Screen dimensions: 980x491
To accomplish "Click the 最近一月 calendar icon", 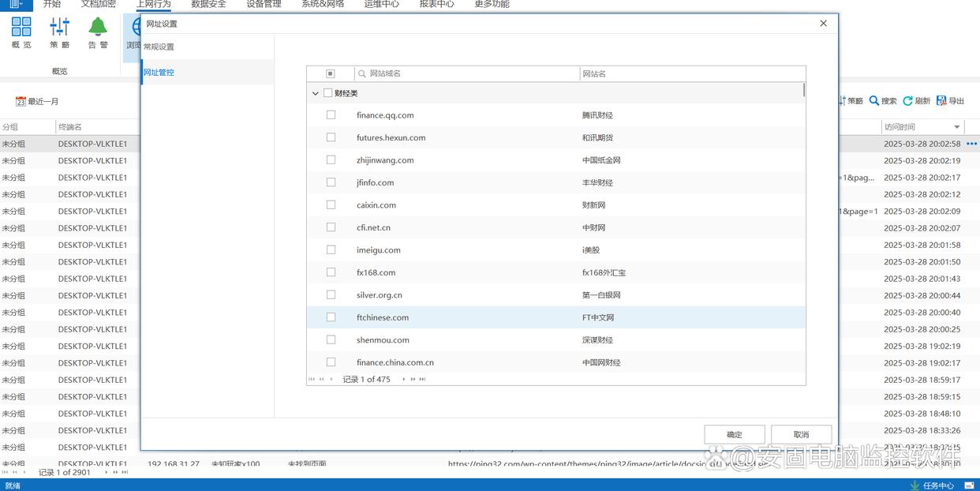I will (x=21, y=102).
